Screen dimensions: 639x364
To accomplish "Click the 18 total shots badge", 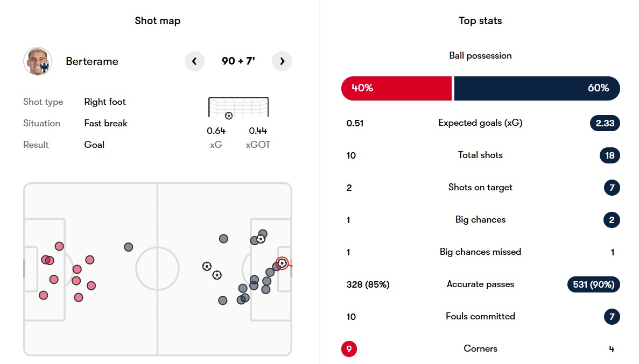I will click(x=609, y=155).
